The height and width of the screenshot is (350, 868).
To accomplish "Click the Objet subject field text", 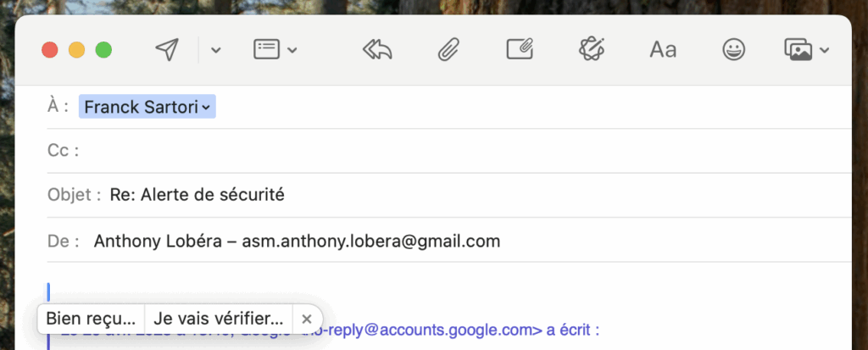I will (x=197, y=195).
